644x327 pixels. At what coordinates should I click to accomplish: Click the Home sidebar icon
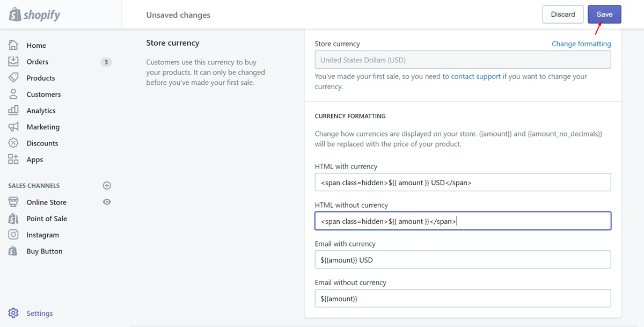click(13, 45)
